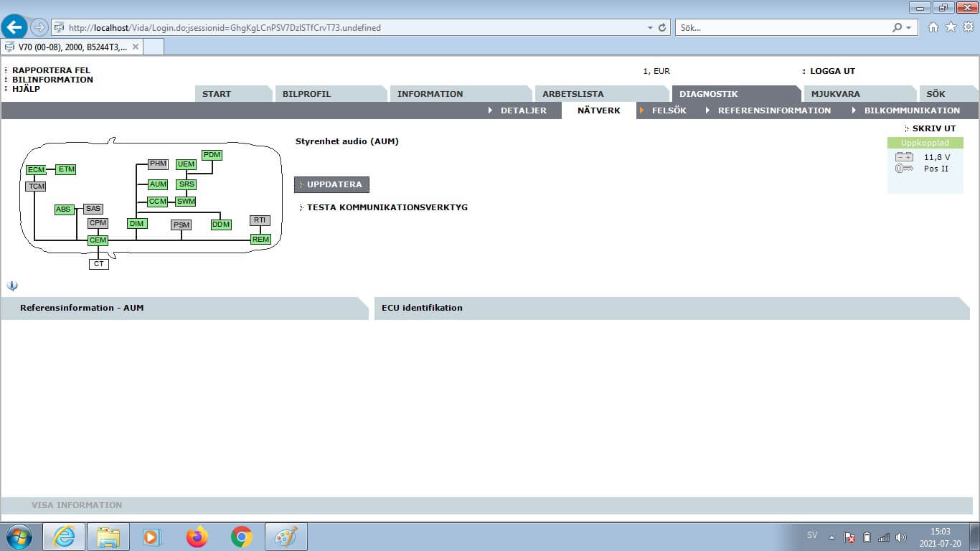Open the RAPPORTERA FEL link

click(x=52, y=70)
